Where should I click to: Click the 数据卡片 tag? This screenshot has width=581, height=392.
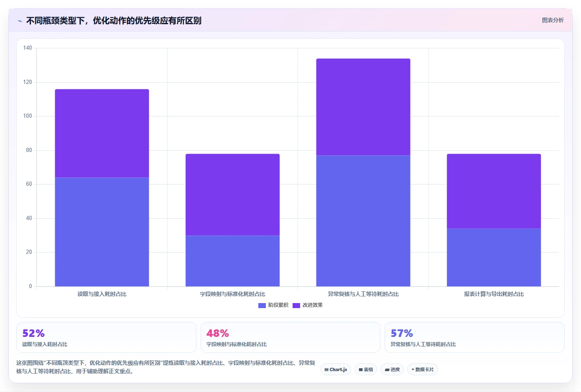click(423, 369)
